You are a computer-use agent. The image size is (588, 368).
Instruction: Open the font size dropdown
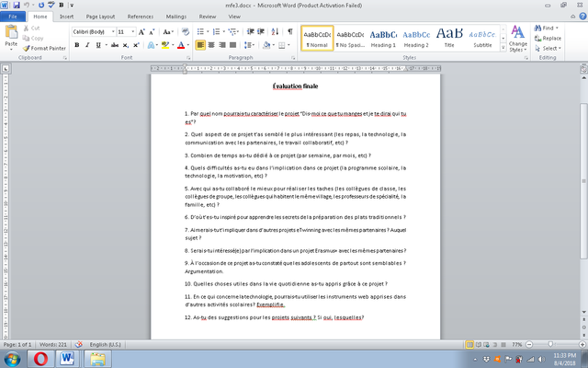[x=132, y=32]
